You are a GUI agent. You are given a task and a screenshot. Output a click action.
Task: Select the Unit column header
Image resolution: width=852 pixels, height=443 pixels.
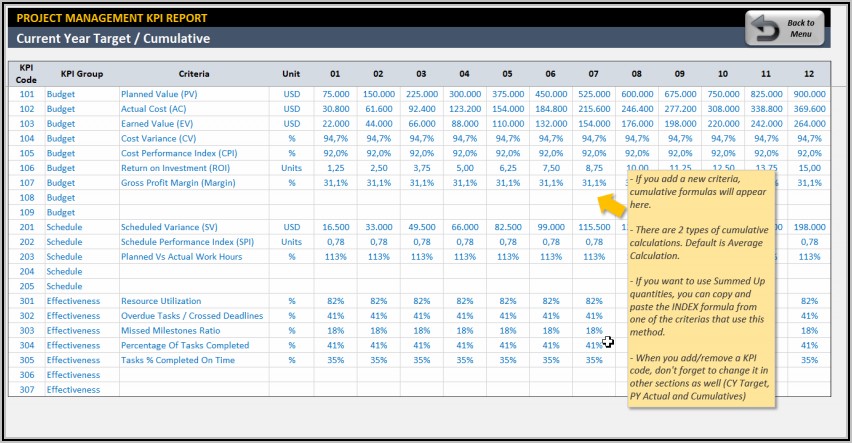click(291, 74)
